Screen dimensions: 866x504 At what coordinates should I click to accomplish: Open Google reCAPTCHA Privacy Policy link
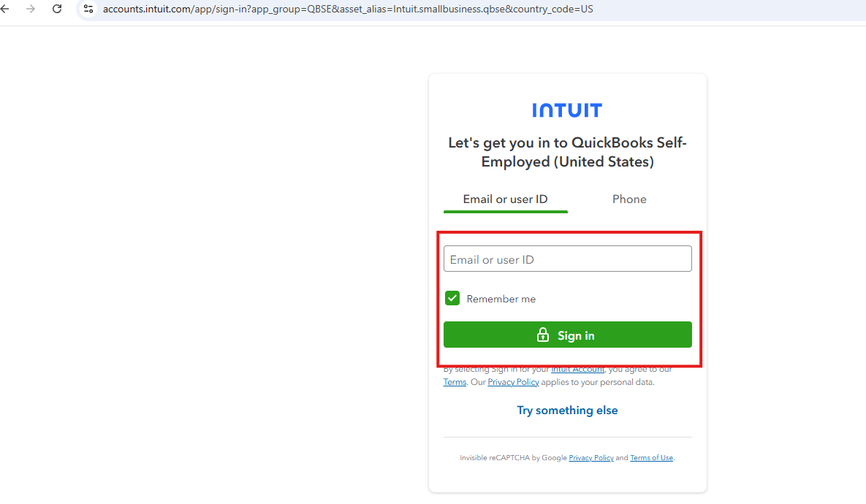tap(591, 458)
